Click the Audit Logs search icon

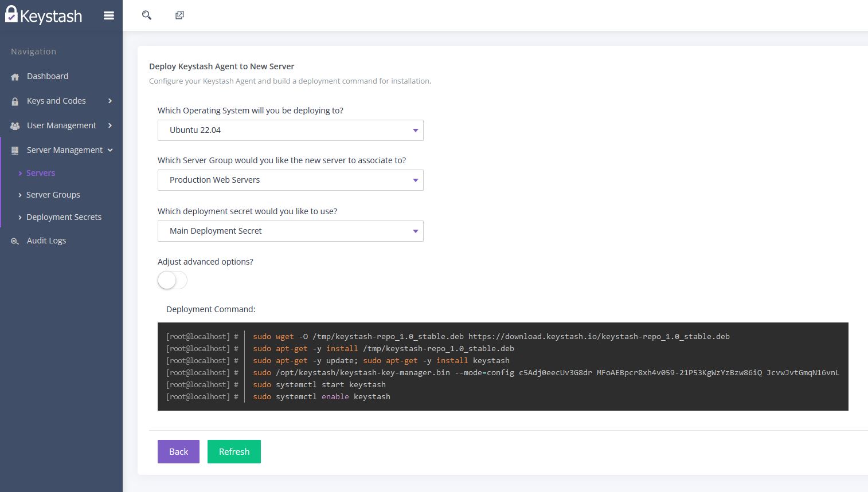tap(15, 241)
